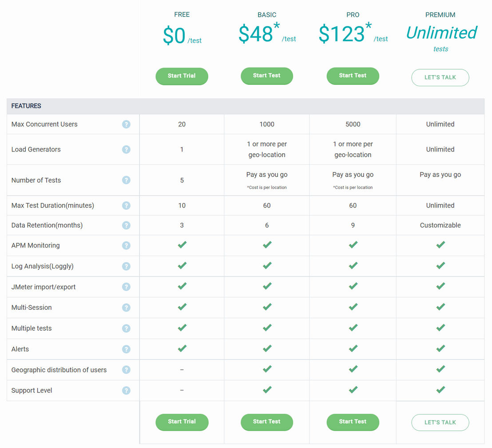Click question mark next to Multiple tests
This screenshot has width=492, height=448.
pos(126,328)
